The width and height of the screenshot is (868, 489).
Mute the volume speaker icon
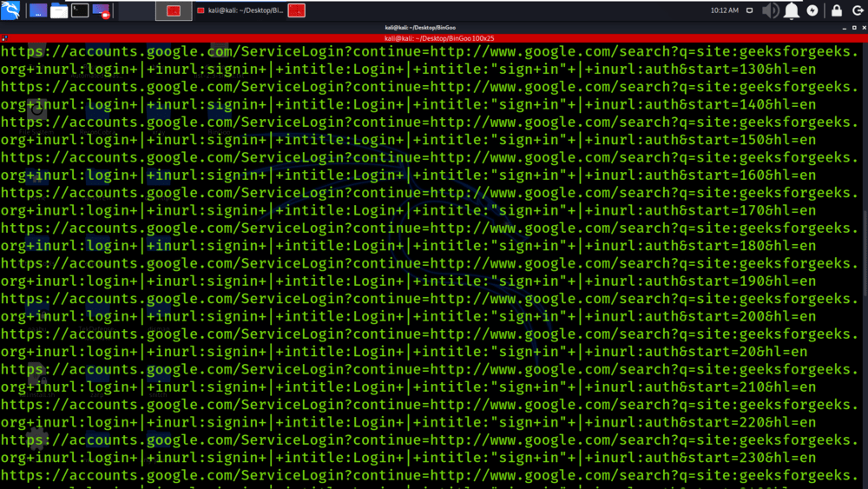tap(770, 10)
